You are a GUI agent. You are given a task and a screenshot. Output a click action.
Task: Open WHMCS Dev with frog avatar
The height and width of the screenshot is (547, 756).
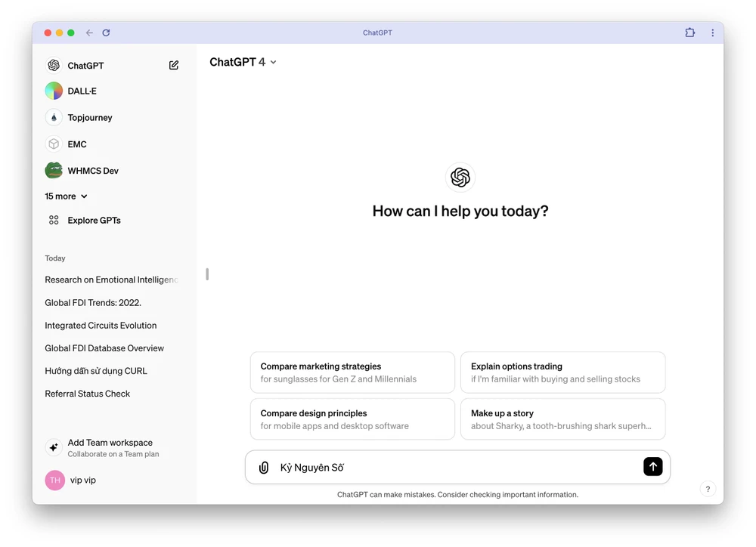tap(54, 171)
